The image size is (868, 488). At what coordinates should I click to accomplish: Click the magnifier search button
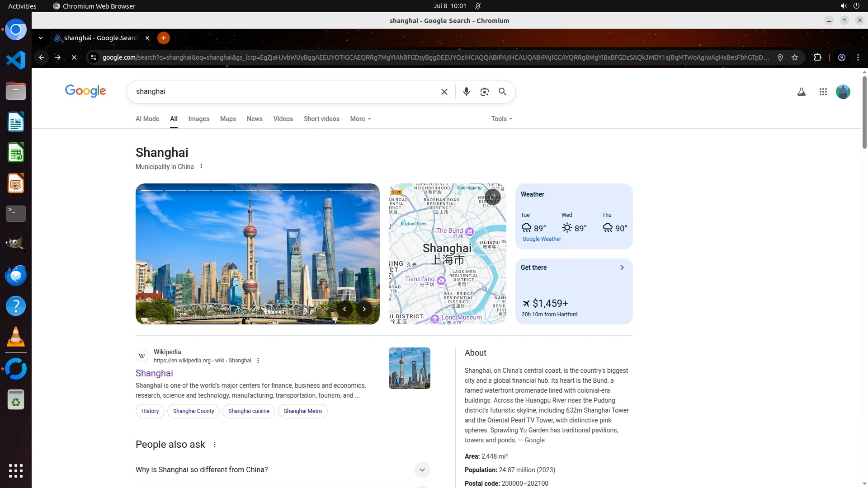[502, 92]
